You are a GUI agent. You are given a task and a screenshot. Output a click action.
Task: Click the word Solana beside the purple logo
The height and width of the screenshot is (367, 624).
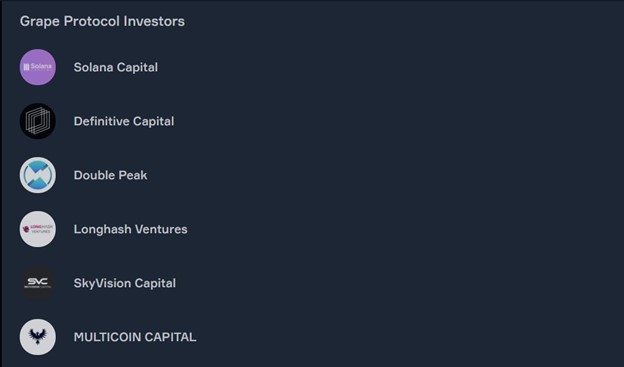click(x=94, y=67)
